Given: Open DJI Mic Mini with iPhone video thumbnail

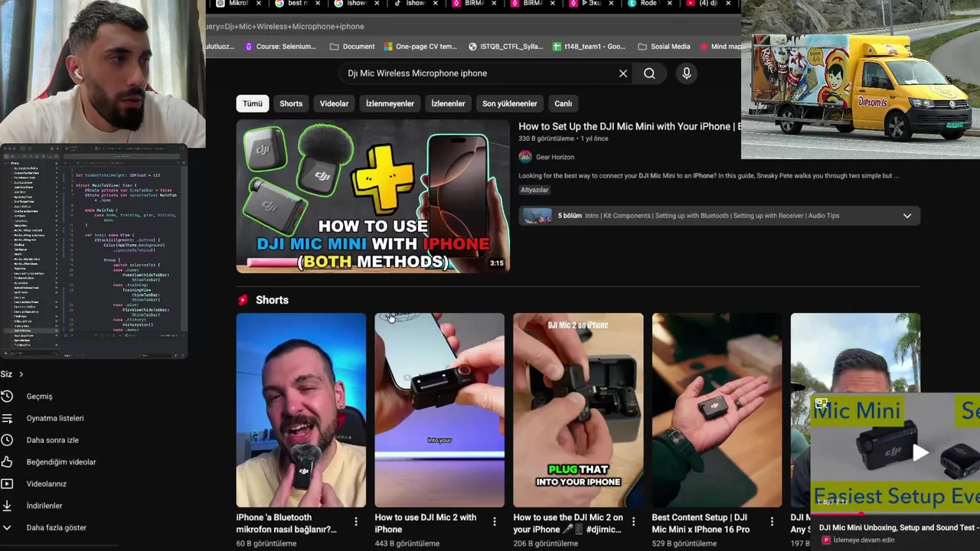Looking at the screenshot, I should point(373,197).
